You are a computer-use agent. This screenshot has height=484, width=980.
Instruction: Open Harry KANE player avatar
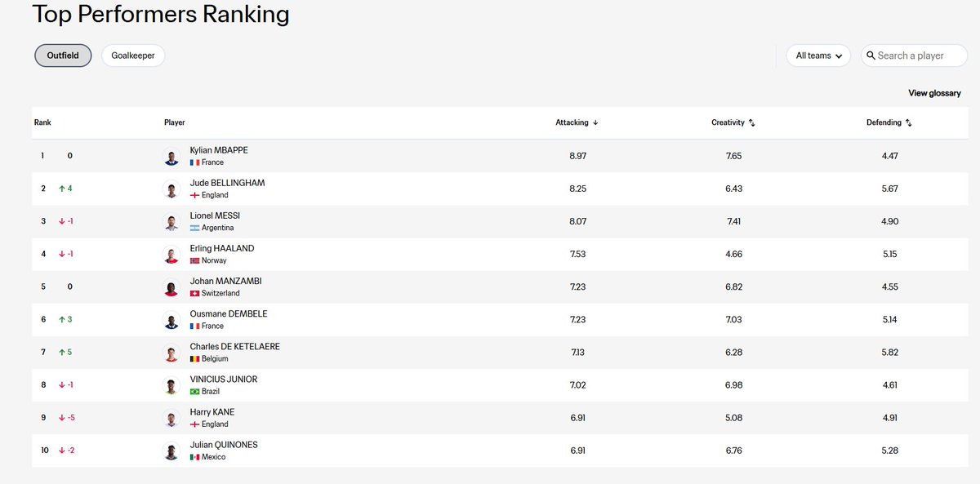click(171, 418)
